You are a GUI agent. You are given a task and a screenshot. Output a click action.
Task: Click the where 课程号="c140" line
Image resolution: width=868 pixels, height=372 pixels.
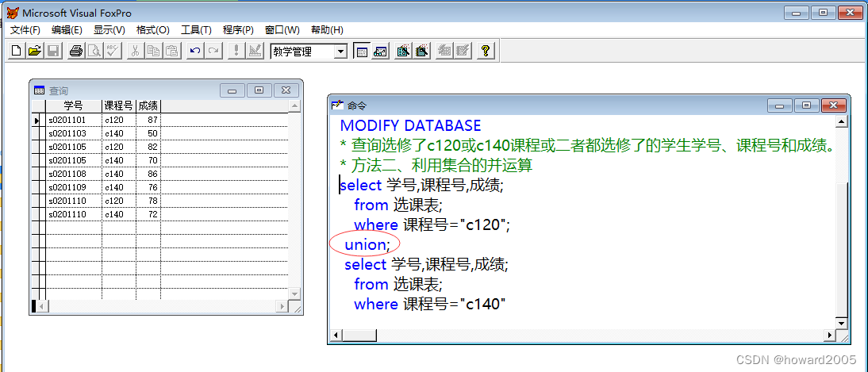tap(429, 304)
